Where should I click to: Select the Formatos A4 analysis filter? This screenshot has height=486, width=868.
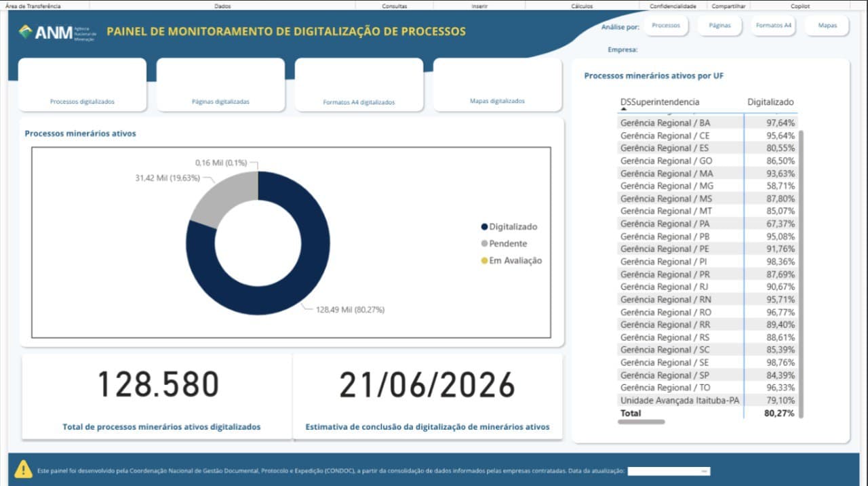point(772,25)
